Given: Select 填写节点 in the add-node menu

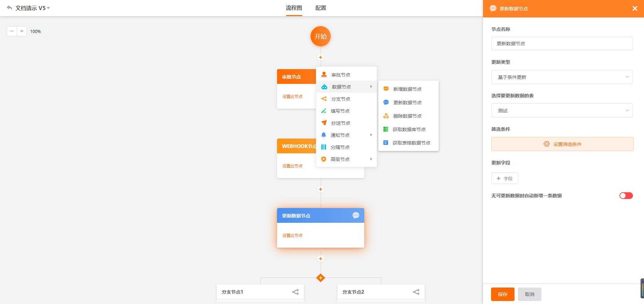Looking at the screenshot, I should coord(346,111).
